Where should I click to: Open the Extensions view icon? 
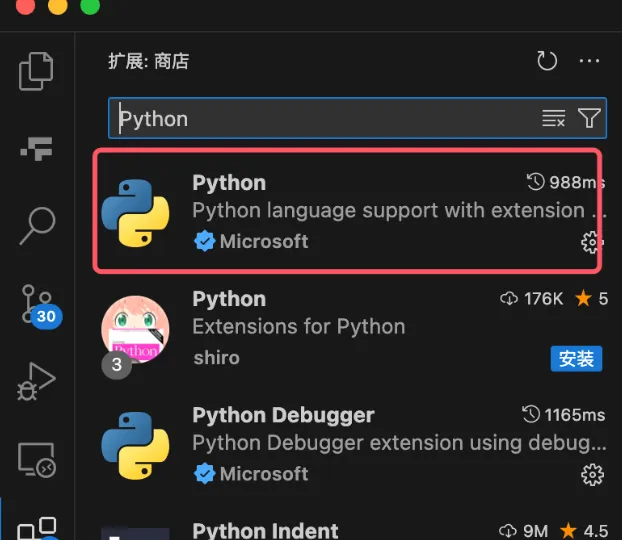(x=37, y=529)
